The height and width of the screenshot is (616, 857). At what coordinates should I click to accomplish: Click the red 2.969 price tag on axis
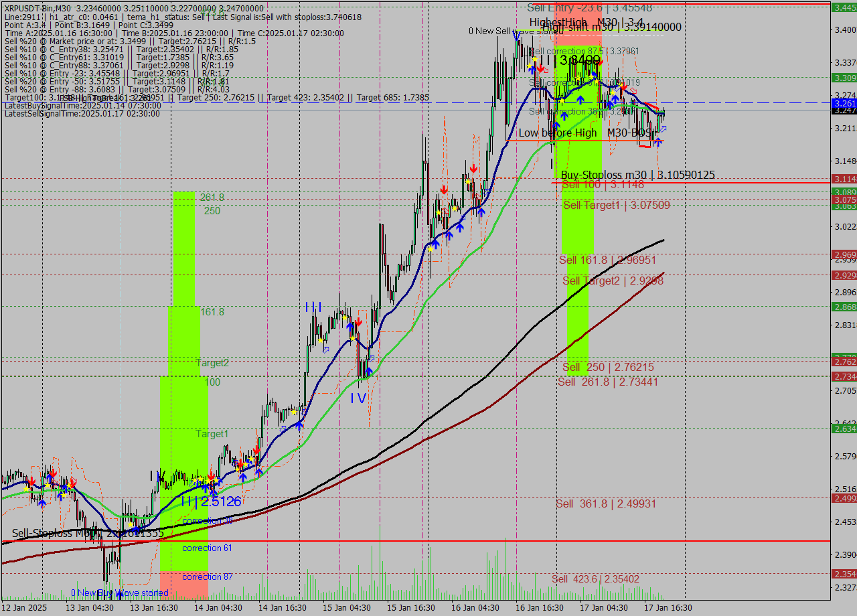(x=844, y=254)
